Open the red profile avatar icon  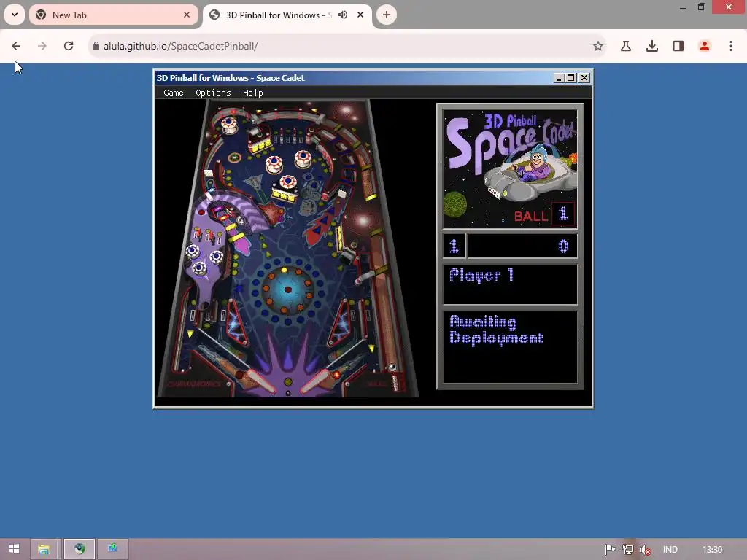click(705, 46)
